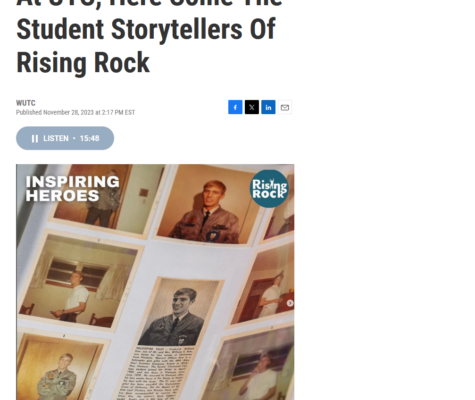Viewport: 475px width, 400px height.
Task: Share the article on X
Action: pyautogui.click(x=252, y=107)
